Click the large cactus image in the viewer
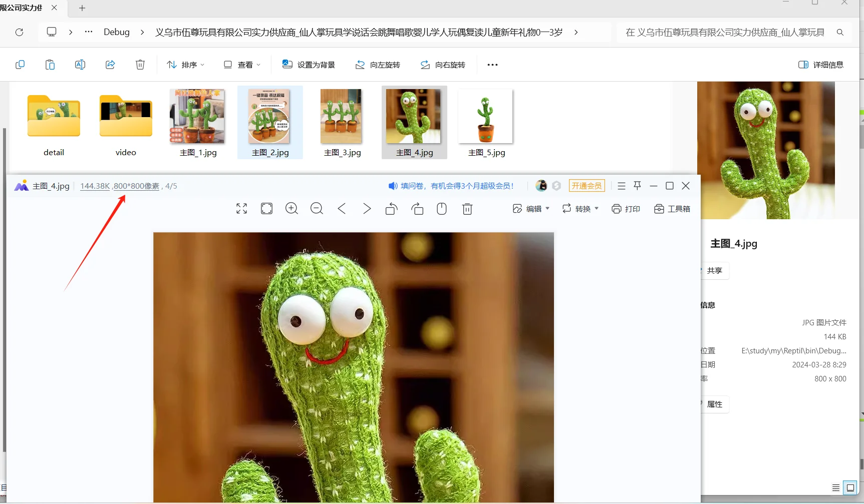 [x=354, y=367]
